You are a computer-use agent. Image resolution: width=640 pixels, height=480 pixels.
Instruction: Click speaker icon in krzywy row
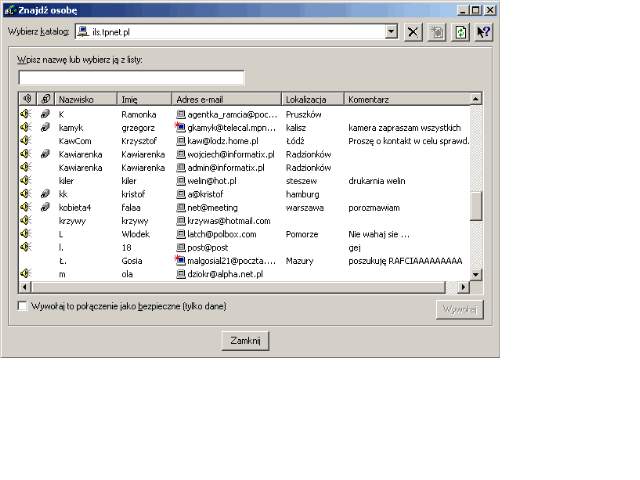pos(26,220)
